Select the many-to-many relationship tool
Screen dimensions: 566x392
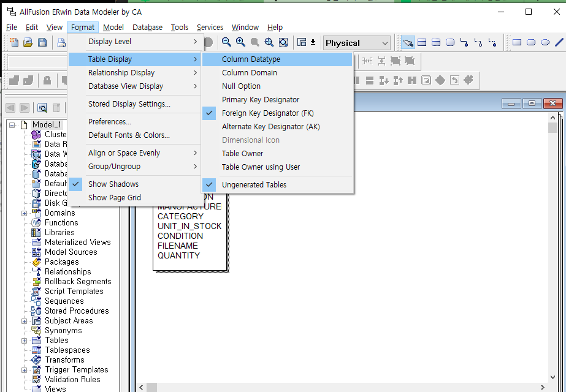(478, 42)
